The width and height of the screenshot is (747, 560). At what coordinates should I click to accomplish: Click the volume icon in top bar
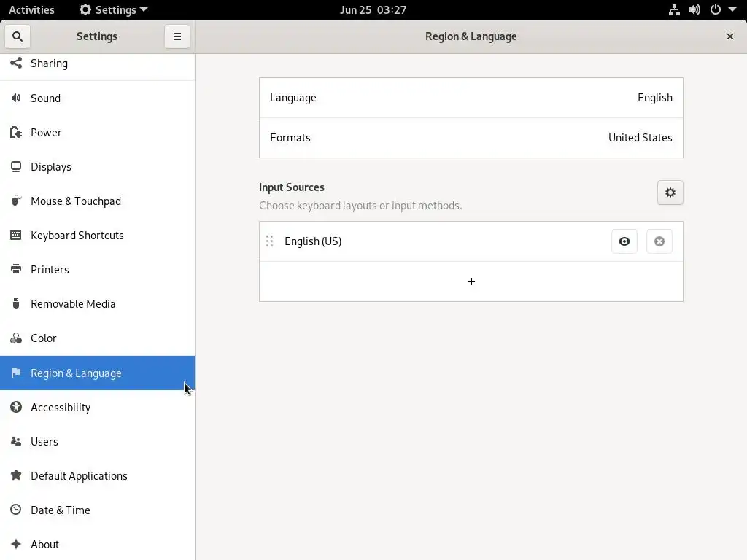pyautogui.click(x=694, y=9)
